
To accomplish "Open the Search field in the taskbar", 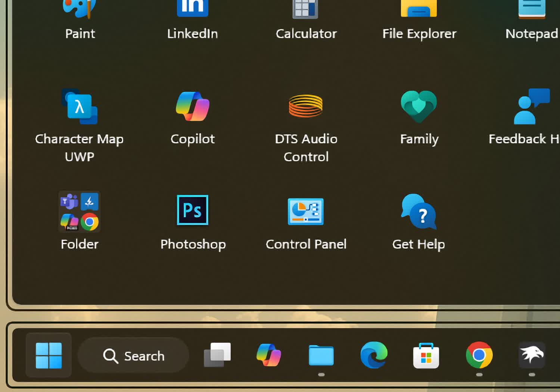I will (x=133, y=356).
